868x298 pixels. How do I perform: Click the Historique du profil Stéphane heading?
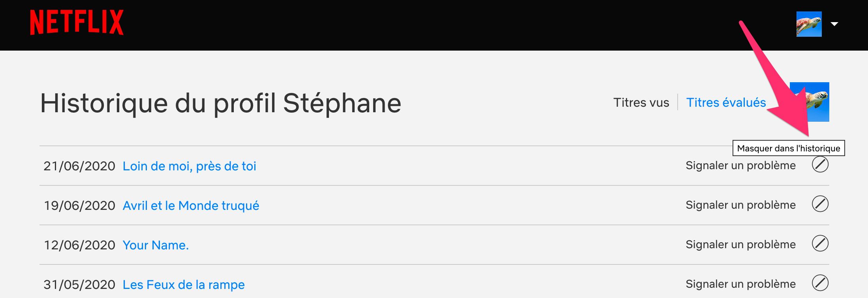pos(221,103)
